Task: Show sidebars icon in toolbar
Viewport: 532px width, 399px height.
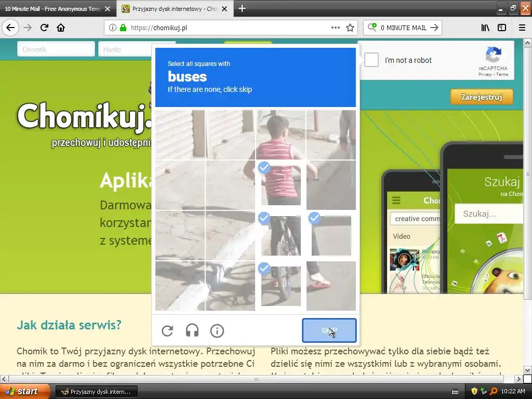Action: (x=502, y=28)
